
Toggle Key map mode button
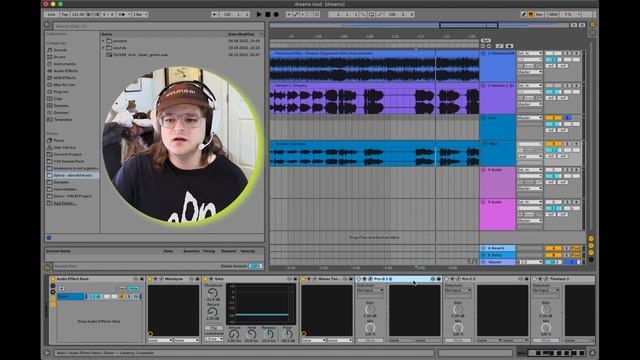pyautogui.click(x=539, y=14)
